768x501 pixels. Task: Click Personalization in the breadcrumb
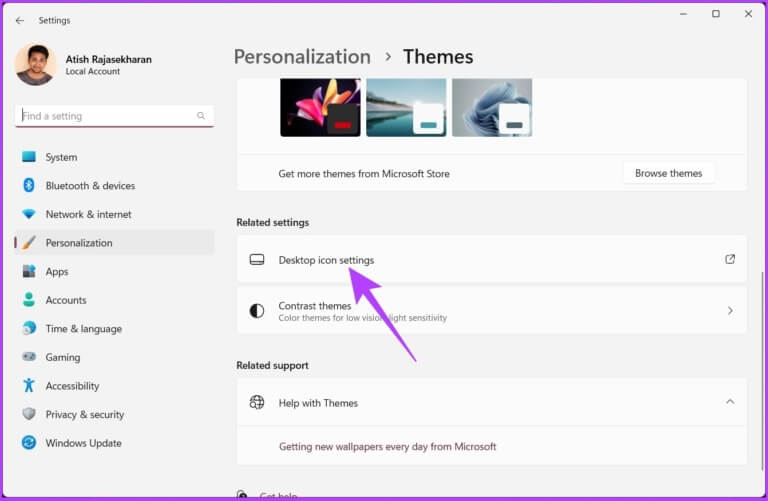click(x=302, y=57)
